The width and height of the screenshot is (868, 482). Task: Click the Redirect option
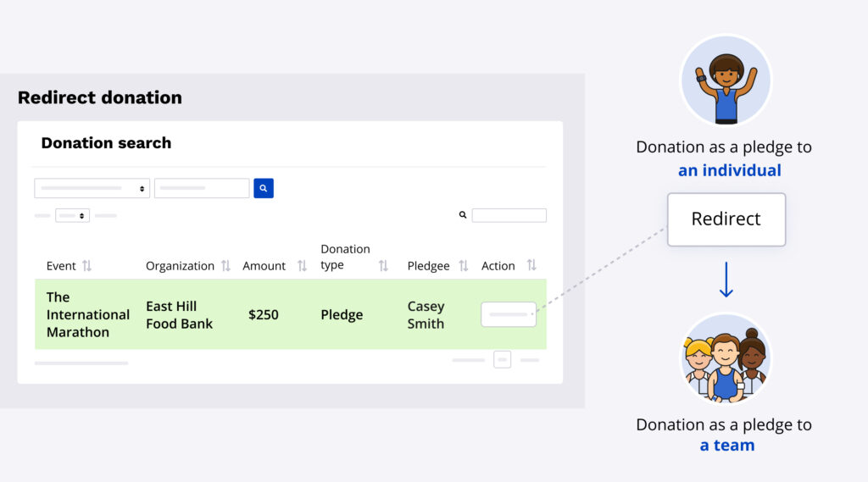coord(726,219)
